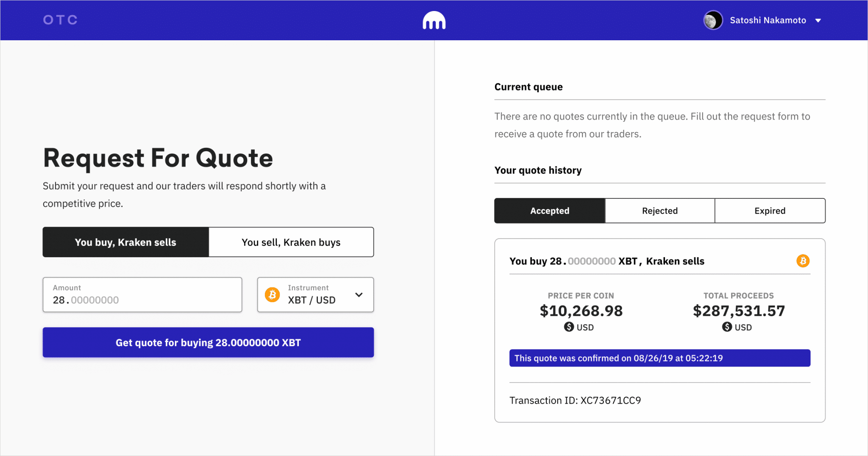
Task: Click the Bitcoin icon in Instrument selector
Action: [273, 295]
